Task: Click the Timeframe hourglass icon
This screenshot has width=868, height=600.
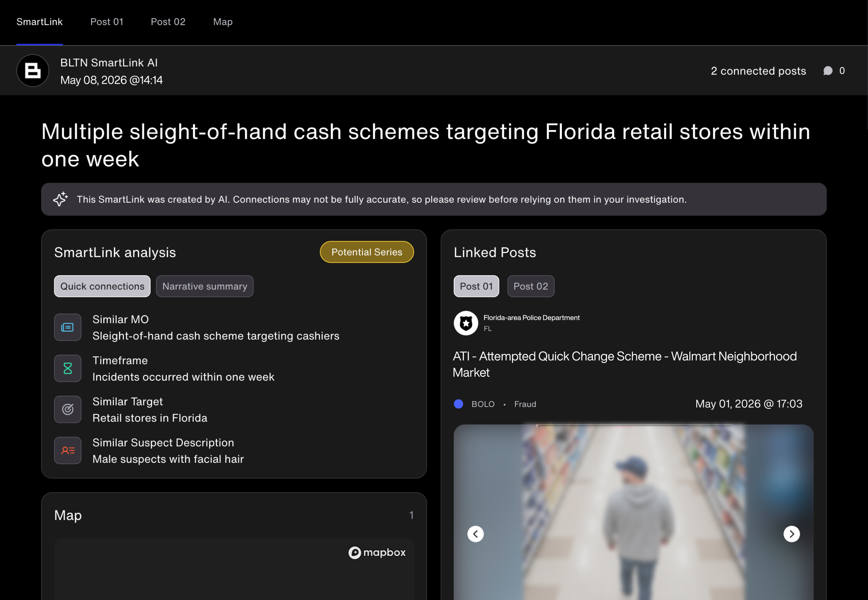Action: (x=68, y=369)
